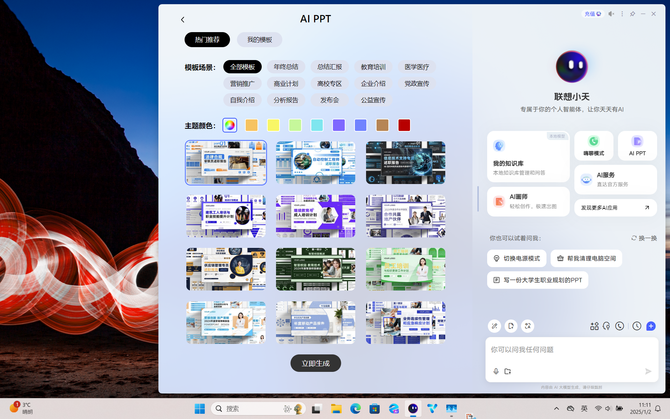This screenshot has height=419, width=670.
Task: Open the 嗨聊模式 icon card
Action: point(594,146)
